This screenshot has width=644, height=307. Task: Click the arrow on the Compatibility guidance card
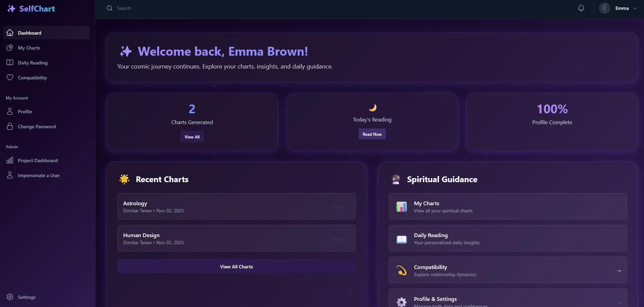coord(619,271)
